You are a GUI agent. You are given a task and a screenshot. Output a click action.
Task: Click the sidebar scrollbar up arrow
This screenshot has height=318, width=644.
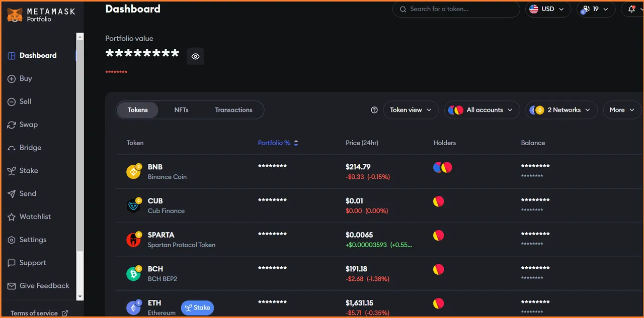click(80, 37)
